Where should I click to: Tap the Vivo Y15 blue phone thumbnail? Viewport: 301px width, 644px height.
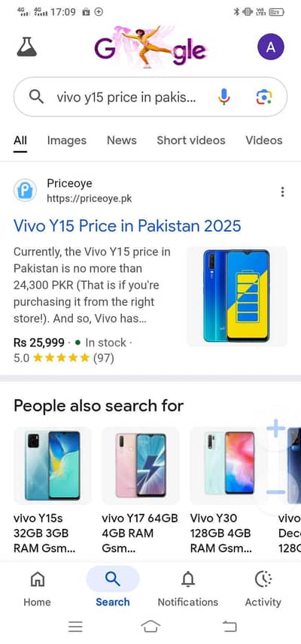tap(237, 296)
